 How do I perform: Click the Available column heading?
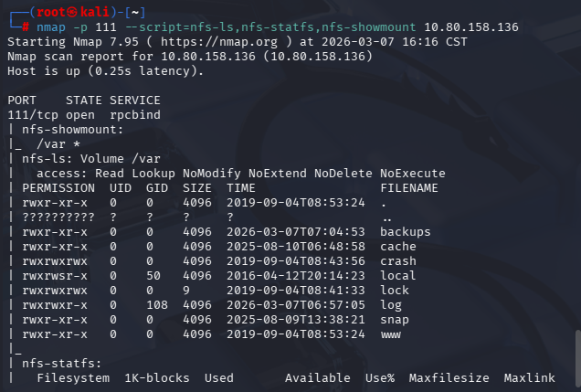tap(318, 378)
